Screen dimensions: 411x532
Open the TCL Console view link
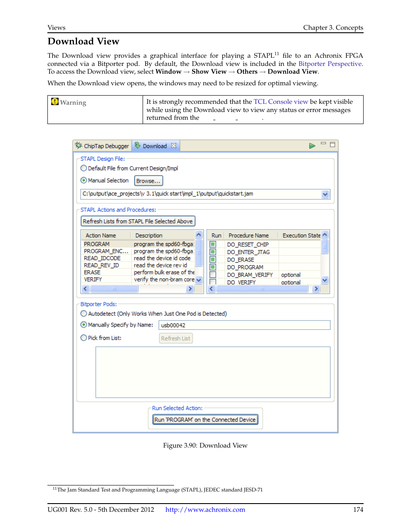tap(280, 101)
